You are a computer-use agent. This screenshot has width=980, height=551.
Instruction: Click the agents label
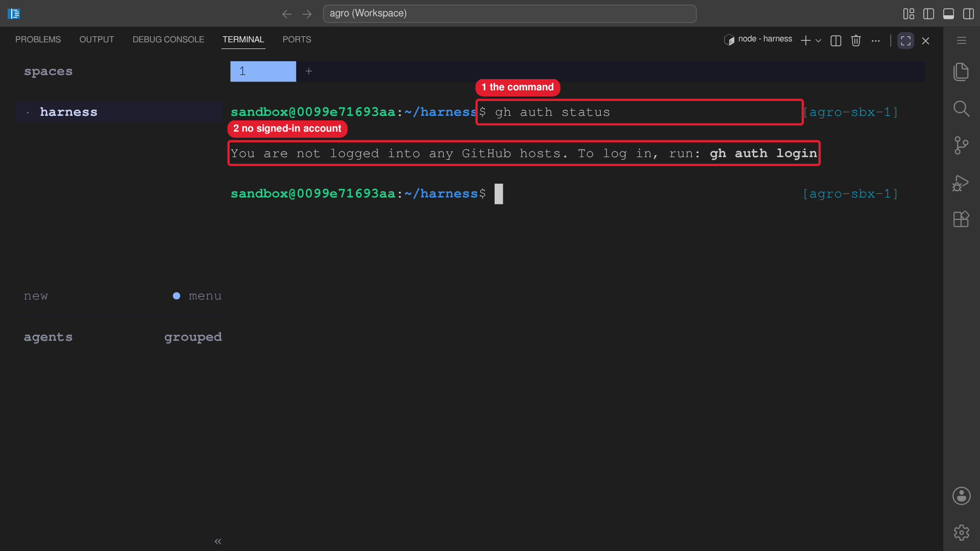click(48, 337)
